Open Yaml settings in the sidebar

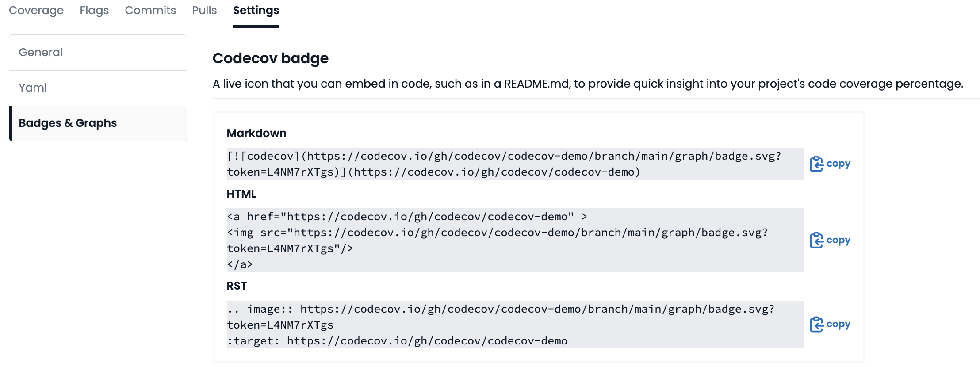pyautogui.click(x=33, y=88)
